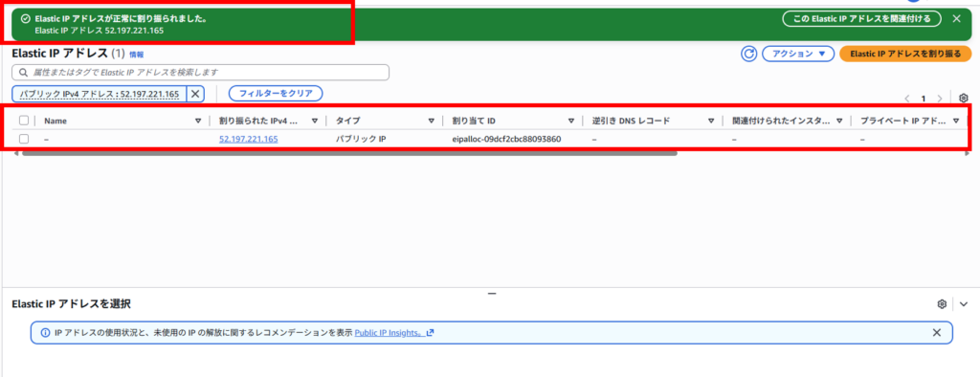Click the info icon in the blue notice
Screen dimensions: 980x377
[45, 333]
